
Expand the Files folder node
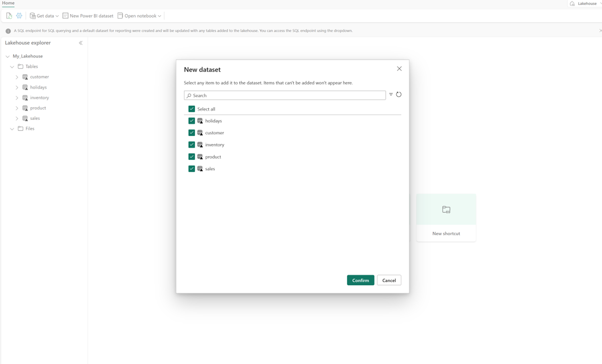(x=12, y=129)
